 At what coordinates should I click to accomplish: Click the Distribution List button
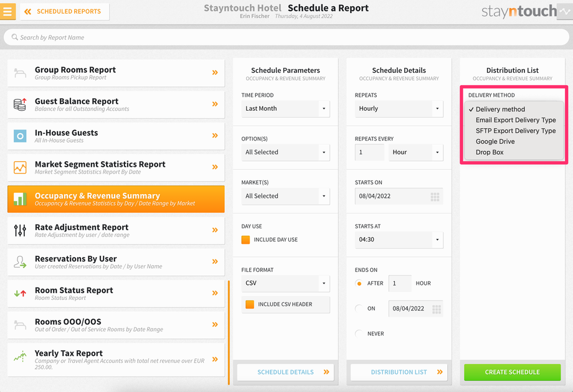(399, 372)
